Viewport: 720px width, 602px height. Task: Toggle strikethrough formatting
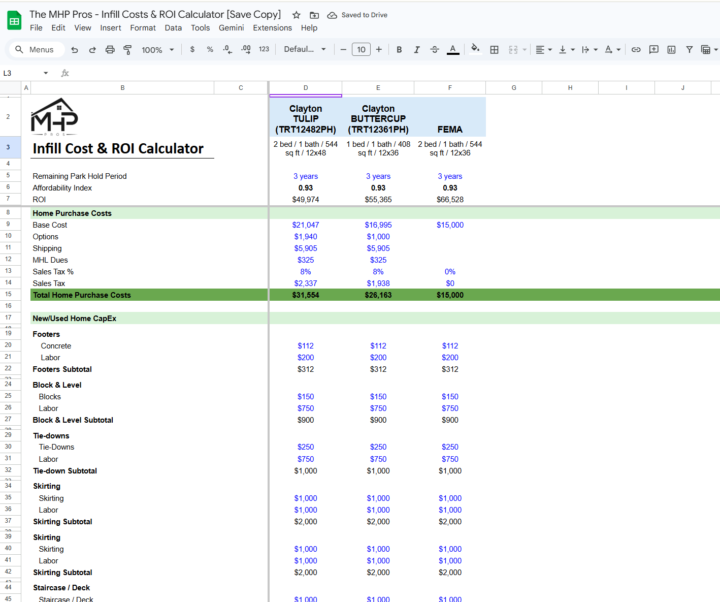434,50
